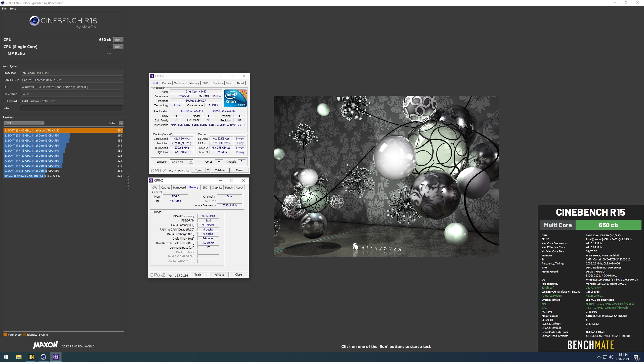Click the MAXON logo at bottom
This screenshot has width=644, height=362.
[46, 345]
